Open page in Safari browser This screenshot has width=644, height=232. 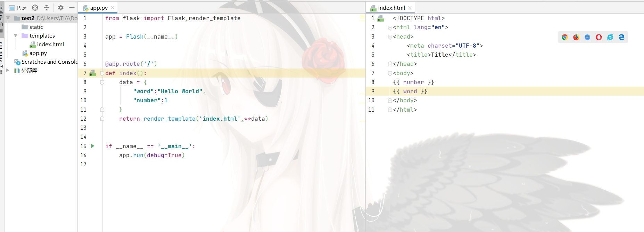coord(587,37)
